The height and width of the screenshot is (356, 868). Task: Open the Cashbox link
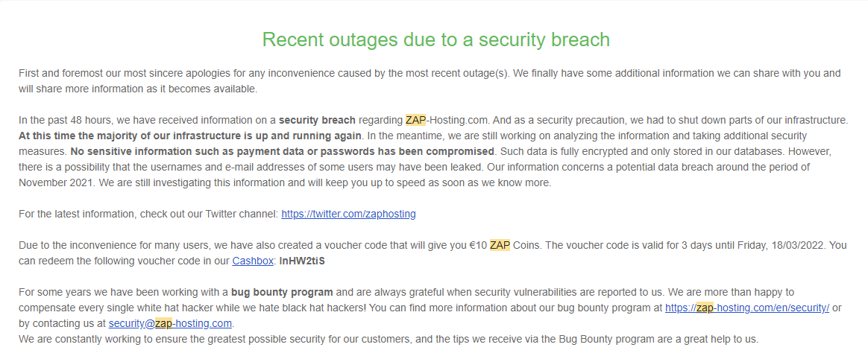pyautogui.click(x=253, y=261)
